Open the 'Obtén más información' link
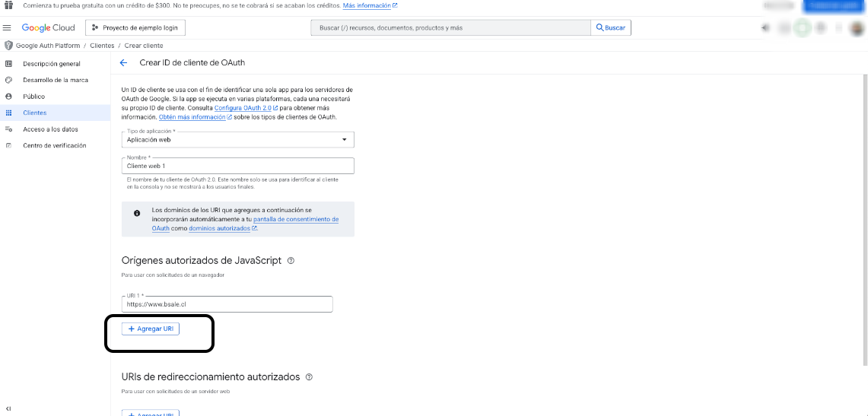Image resolution: width=868 pixels, height=416 pixels. (x=196, y=117)
